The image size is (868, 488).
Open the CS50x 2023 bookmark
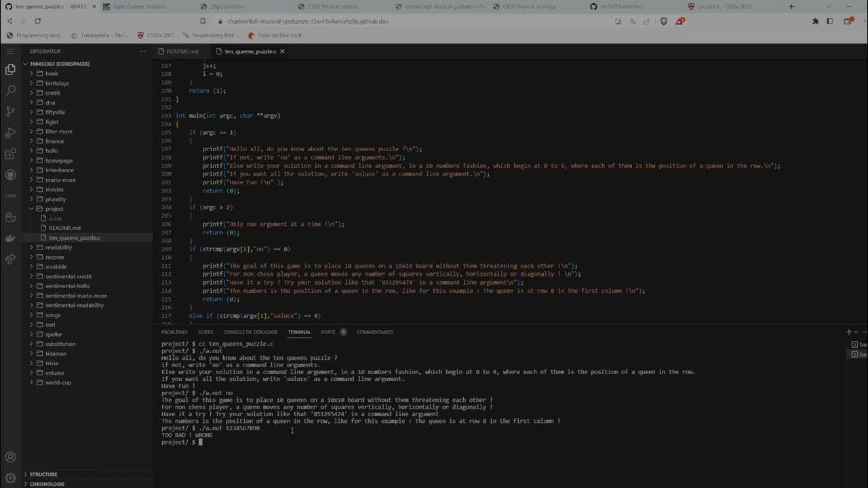156,35
